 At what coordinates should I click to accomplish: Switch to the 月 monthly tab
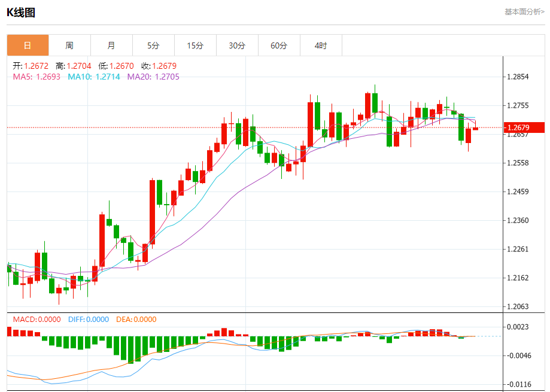pyautogui.click(x=111, y=45)
